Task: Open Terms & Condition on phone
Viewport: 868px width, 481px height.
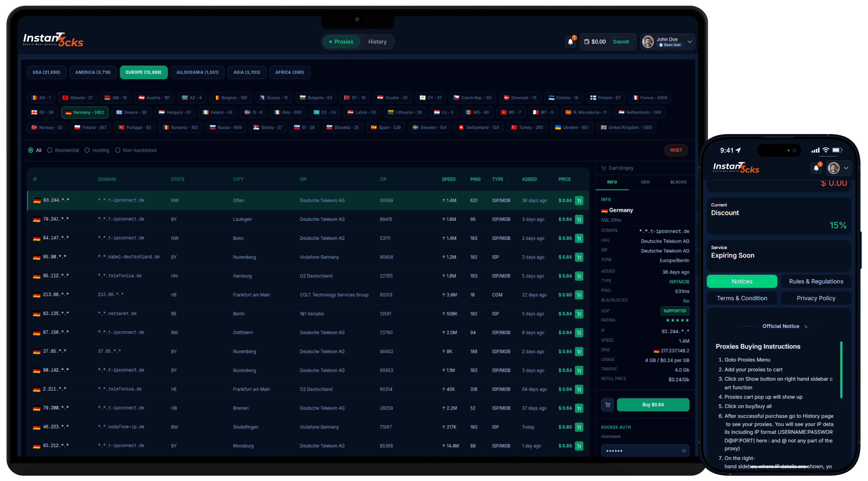Action: 742,298
